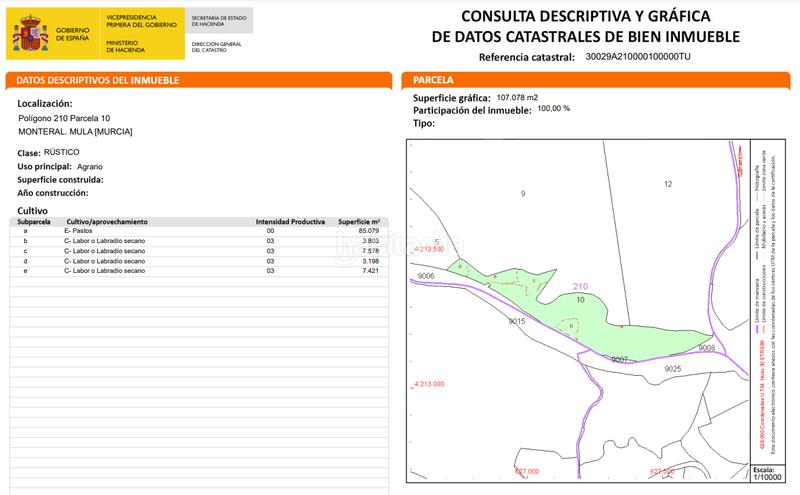
Task: Click the Intensidad Productiva column header
Action: click(290, 220)
